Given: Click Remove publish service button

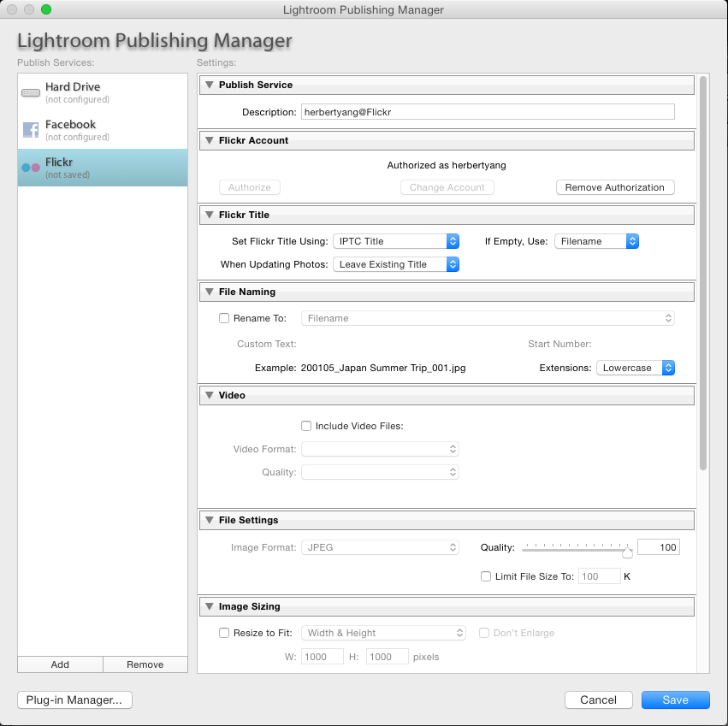Looking at the screenshot, I should [145, 664].
